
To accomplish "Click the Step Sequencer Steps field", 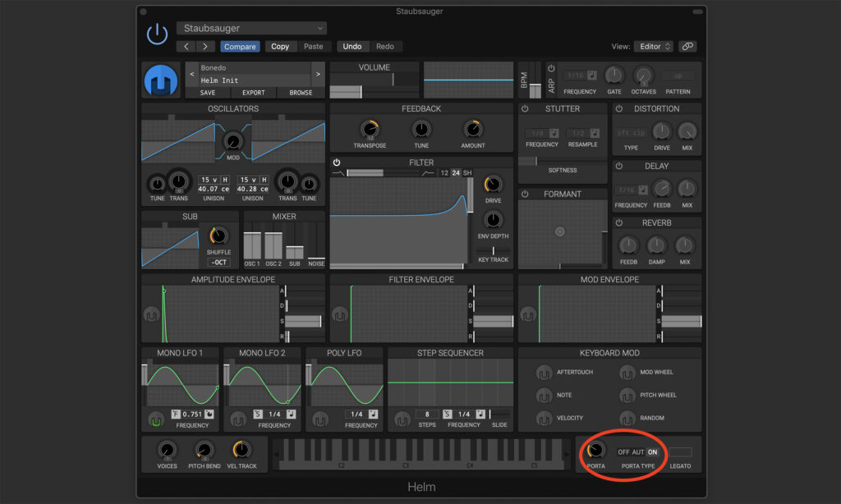I will [x=427, y=414].
